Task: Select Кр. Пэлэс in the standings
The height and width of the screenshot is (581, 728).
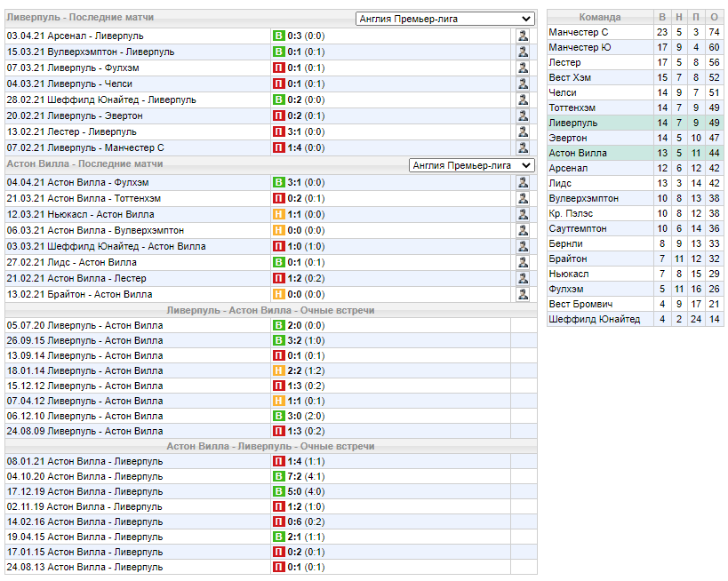Action: [571, 213]
